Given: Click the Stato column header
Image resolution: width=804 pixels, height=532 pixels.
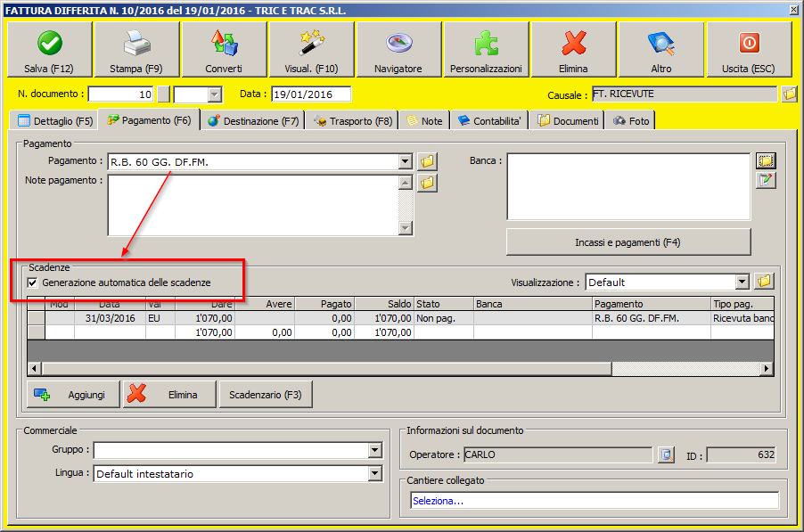Looking at the screenshot, I should click(444, 304).
